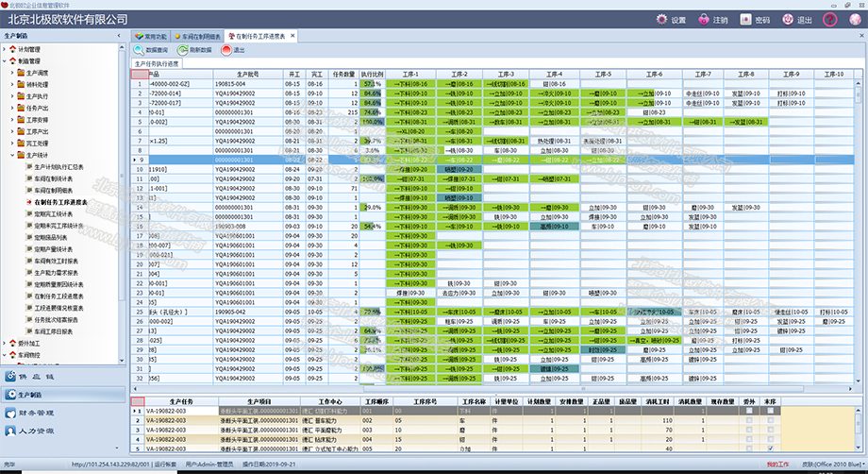
Task: Switch to the 车间在制明细表 tab
Action: tap(197, 36)
